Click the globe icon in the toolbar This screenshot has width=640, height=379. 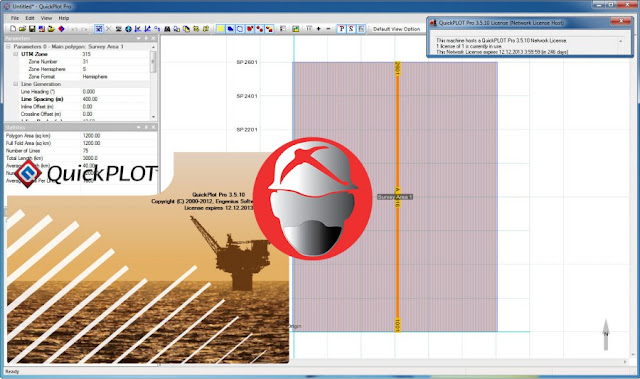(128, 29)
